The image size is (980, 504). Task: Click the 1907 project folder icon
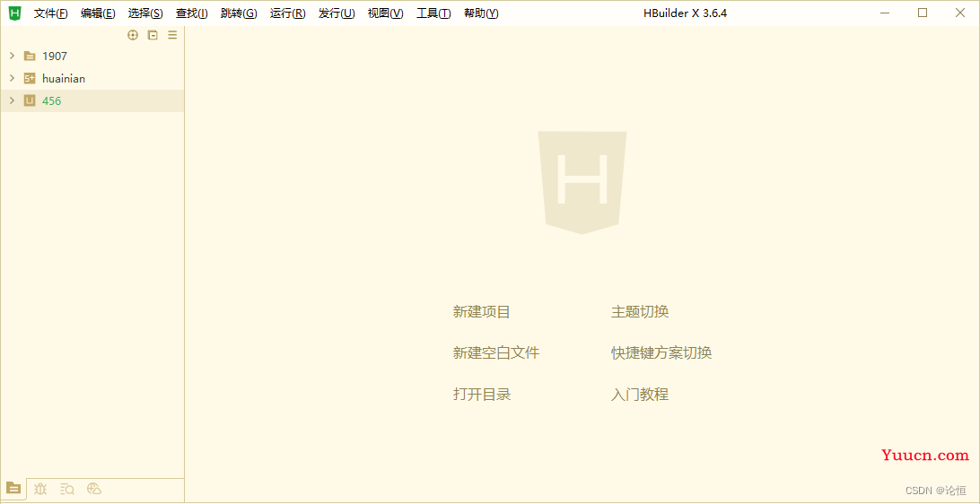point(30,56)
